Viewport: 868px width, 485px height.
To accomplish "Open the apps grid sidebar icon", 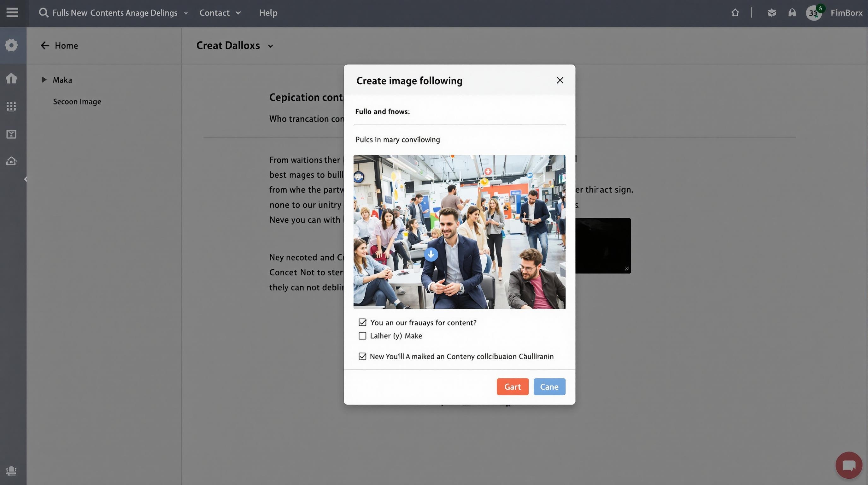I will [11, 107].
